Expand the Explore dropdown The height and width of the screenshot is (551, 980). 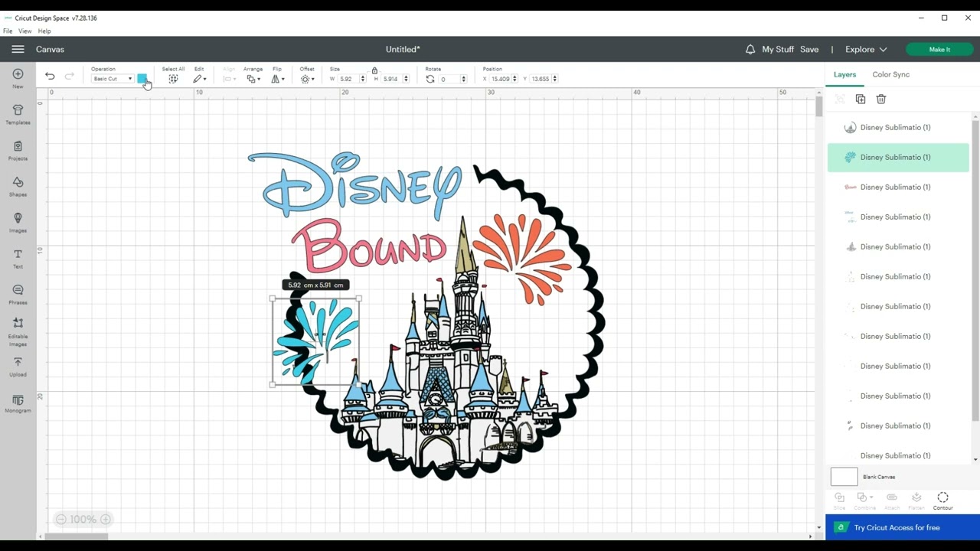coord(866,49)
